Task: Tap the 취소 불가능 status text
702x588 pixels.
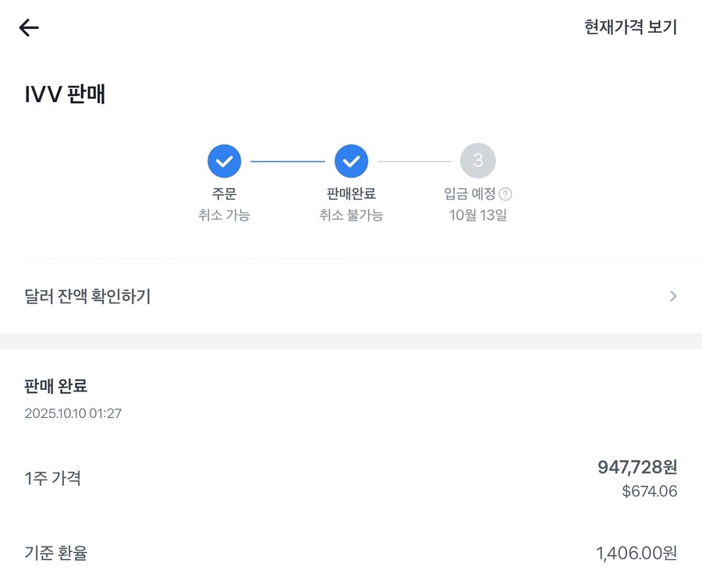Action: click(x=351, y=215)
